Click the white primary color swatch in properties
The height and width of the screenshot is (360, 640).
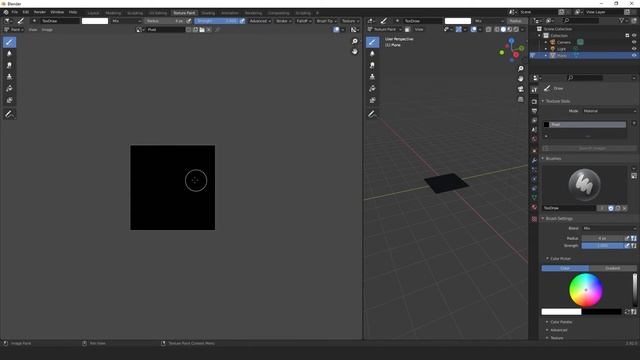pyautogui.click(x=561, y=312)
